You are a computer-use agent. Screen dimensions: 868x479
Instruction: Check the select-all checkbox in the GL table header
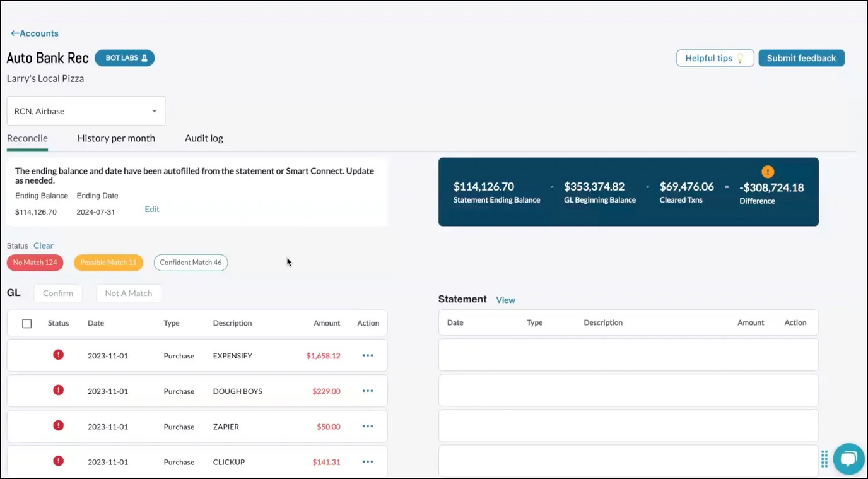(27, 322)
